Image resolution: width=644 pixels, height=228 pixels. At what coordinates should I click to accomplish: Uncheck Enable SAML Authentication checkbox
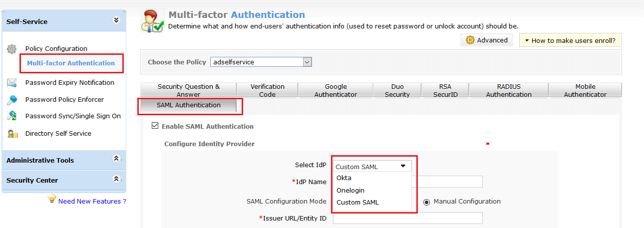point(155,126)
